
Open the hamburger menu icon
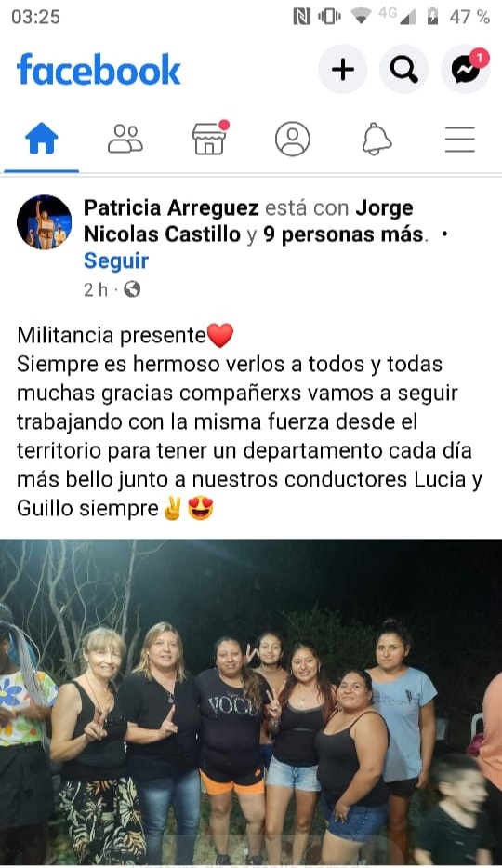460,139
